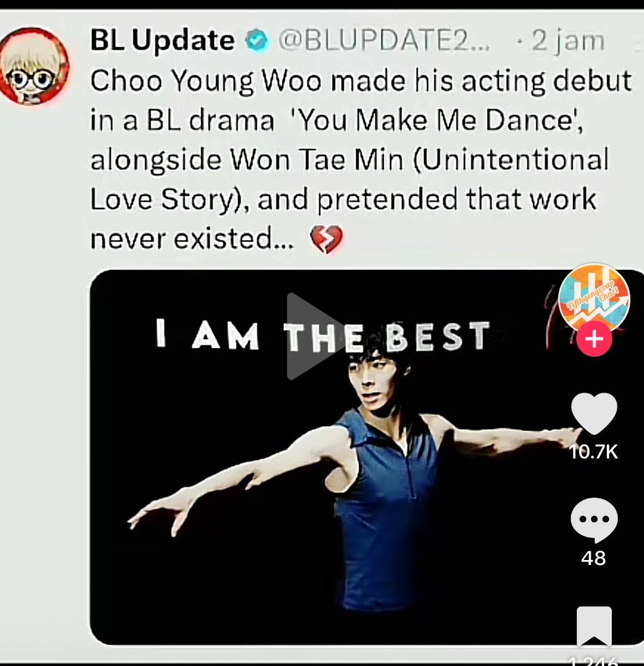Click the broken heart emoji
The width and height of the screenshot is (644, 666).
coord(326,240)
